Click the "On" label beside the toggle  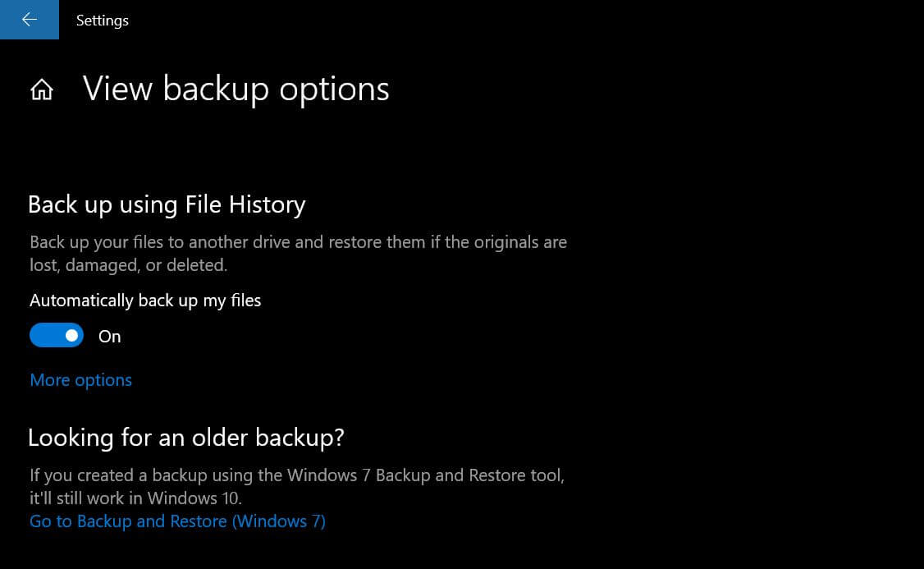click(x=110, y=337)
